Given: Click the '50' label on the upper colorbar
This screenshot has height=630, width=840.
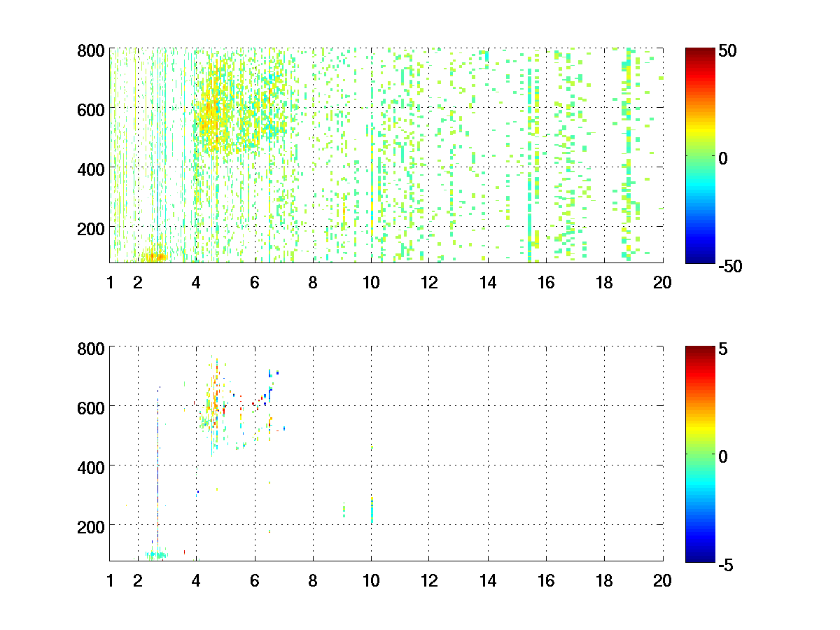Looking at the screenshot, I should pos(728,51).
